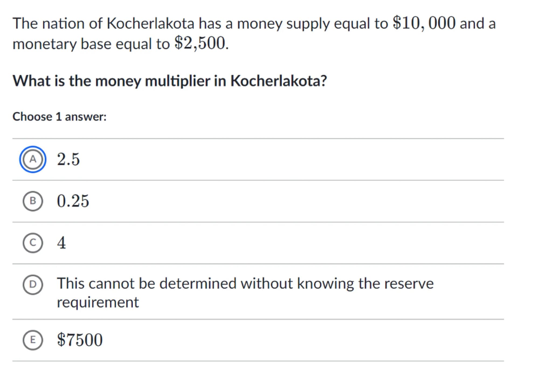
Task: Select radio button E
Action: [x=33, y=340]
